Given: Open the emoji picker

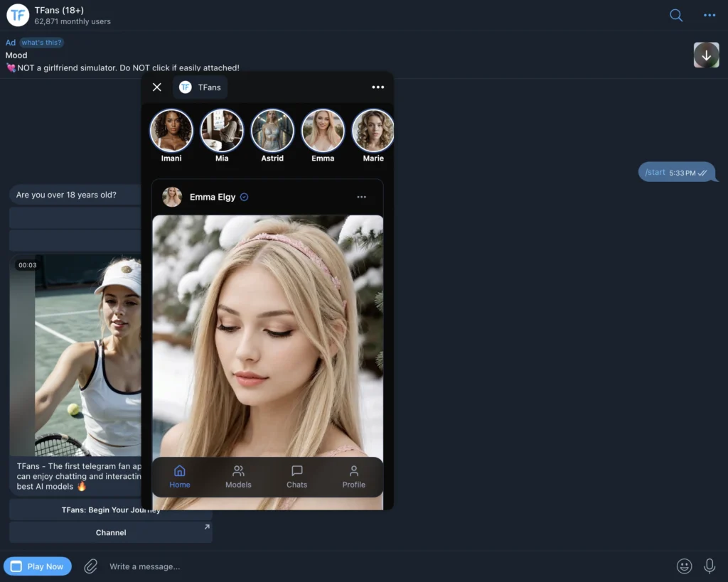Looking at the screenshot, I should [x=684, y=566].
